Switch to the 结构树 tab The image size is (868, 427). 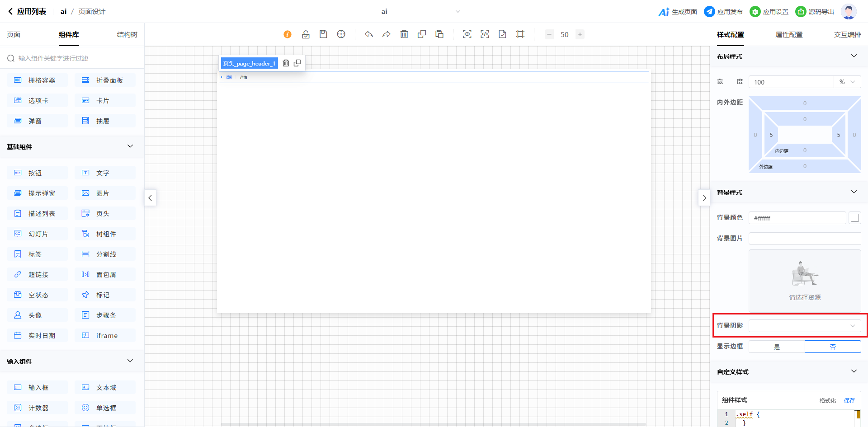coord(127,35)
